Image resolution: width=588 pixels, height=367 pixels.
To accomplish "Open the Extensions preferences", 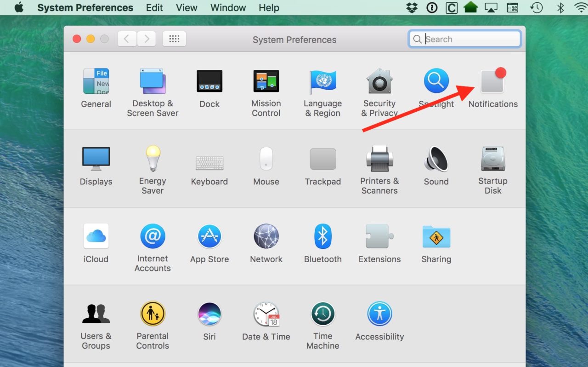I will pyautogui.click(x=379, y=243).
